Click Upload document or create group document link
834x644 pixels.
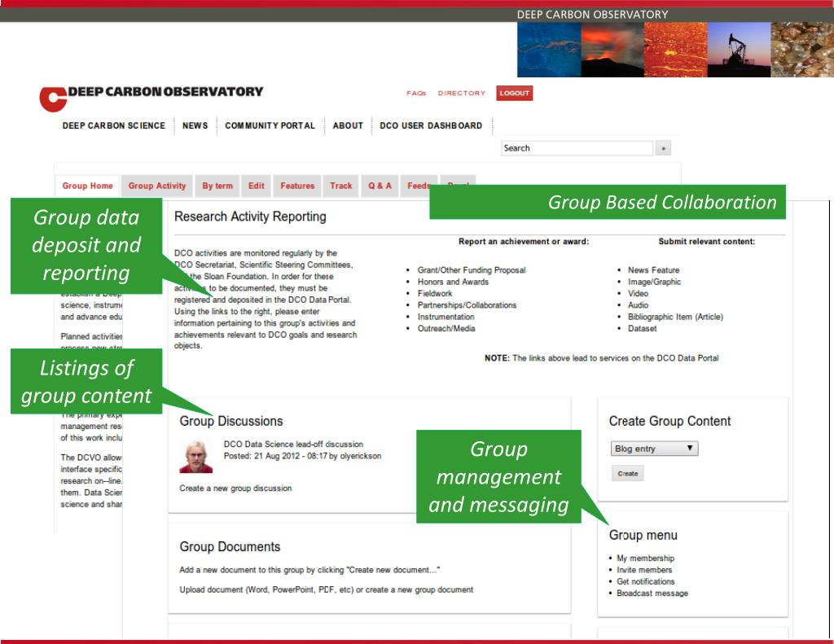(327, 589)
